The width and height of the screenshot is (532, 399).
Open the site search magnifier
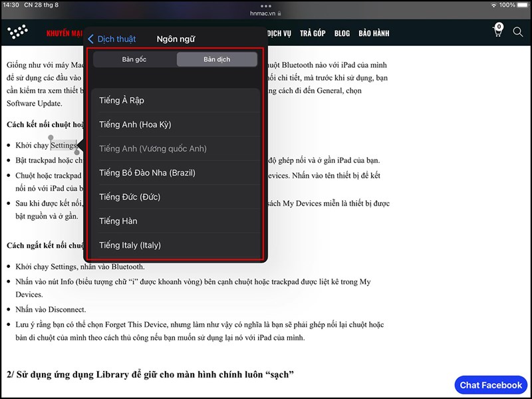pyautogui.click(x=518, y=32)
